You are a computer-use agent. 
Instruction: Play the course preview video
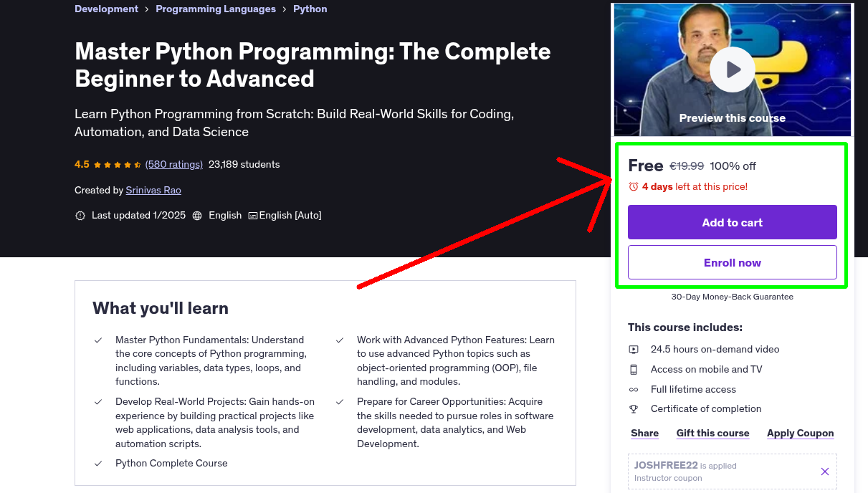point(733,70)
